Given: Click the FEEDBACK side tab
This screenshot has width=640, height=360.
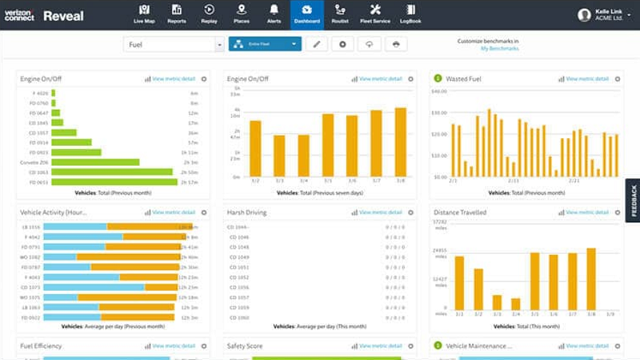Looking at the screenshot, I should point(633,200).
